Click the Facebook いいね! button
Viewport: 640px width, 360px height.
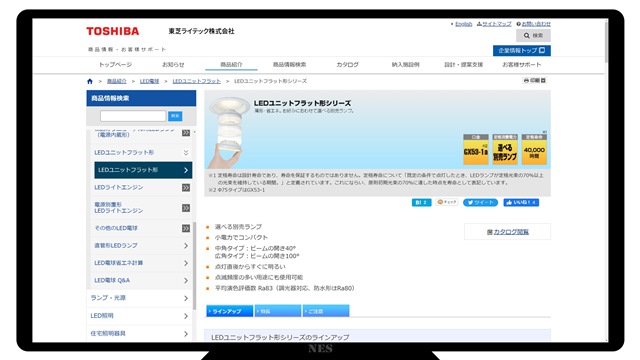point(521,202)
